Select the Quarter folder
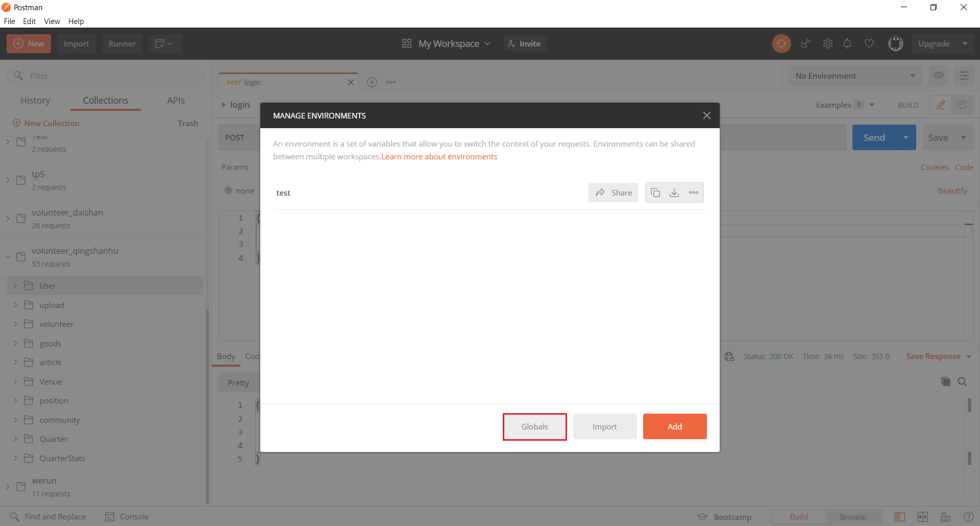Screen dimensions: 980x526 tap(105, 439)
